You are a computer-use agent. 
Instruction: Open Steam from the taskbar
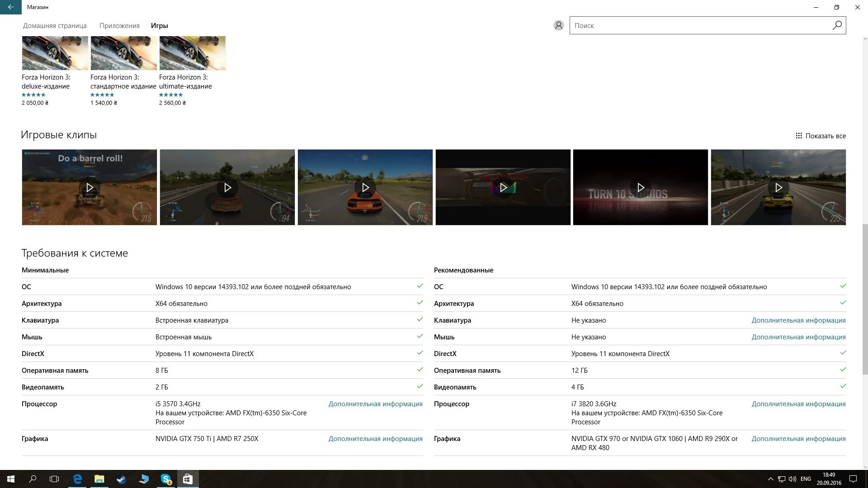click(x=121, y=479)
